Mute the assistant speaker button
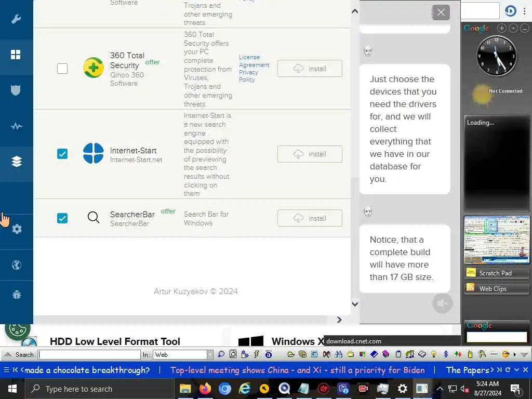The height and width of the screenshot is (399, 532). tap(443, 303)
